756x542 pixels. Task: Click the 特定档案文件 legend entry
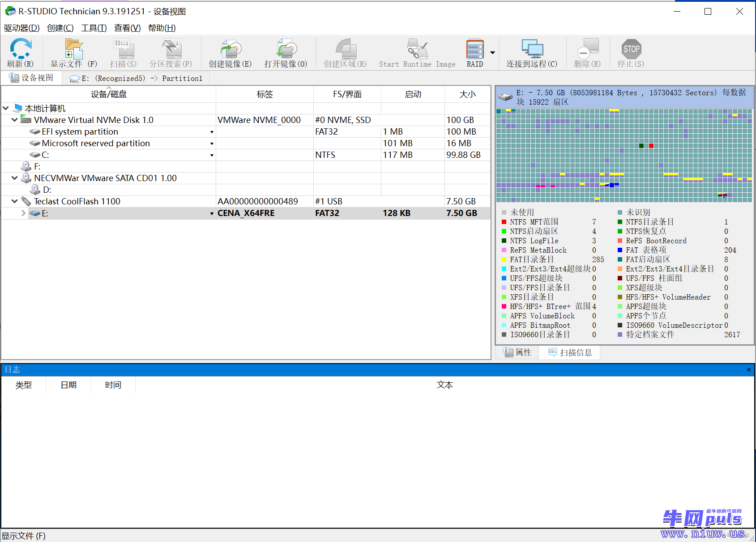click(x=650, y=335)
